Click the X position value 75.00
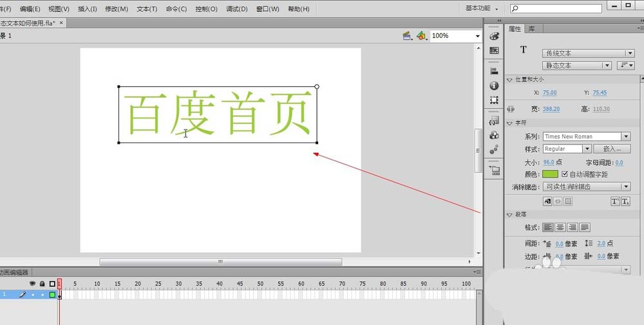Viewport: 644px width, 325px height. click(x=549, y=93)
